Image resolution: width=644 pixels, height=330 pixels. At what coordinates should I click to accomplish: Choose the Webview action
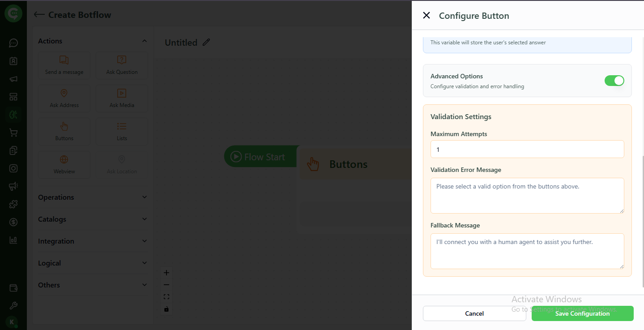tap(64, 164)
